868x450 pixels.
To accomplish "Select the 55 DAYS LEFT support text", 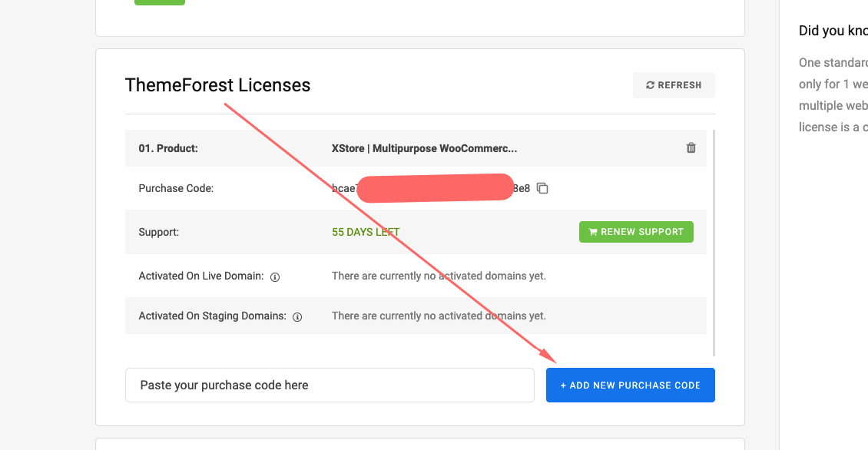I will (366, 232).
